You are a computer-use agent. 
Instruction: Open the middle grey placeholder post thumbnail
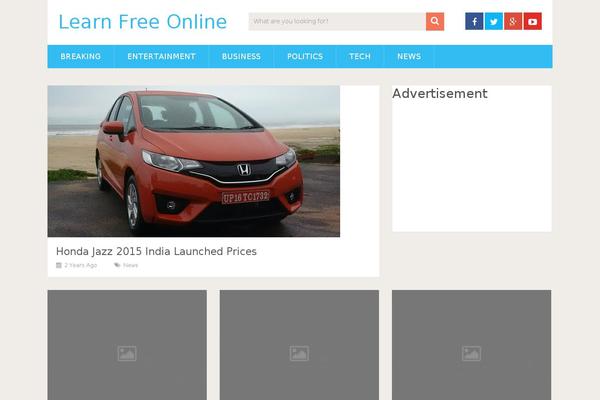pyautogui.click(x=299, y=345)
